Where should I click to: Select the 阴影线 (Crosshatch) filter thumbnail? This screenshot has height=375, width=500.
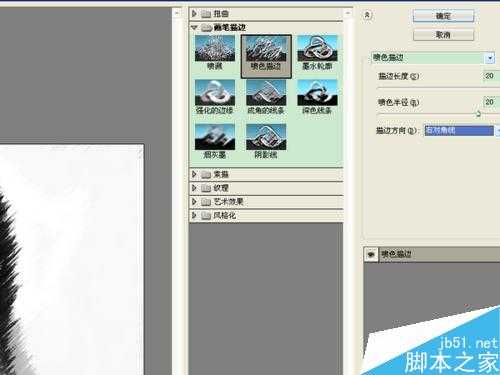(x=266, y=142)
